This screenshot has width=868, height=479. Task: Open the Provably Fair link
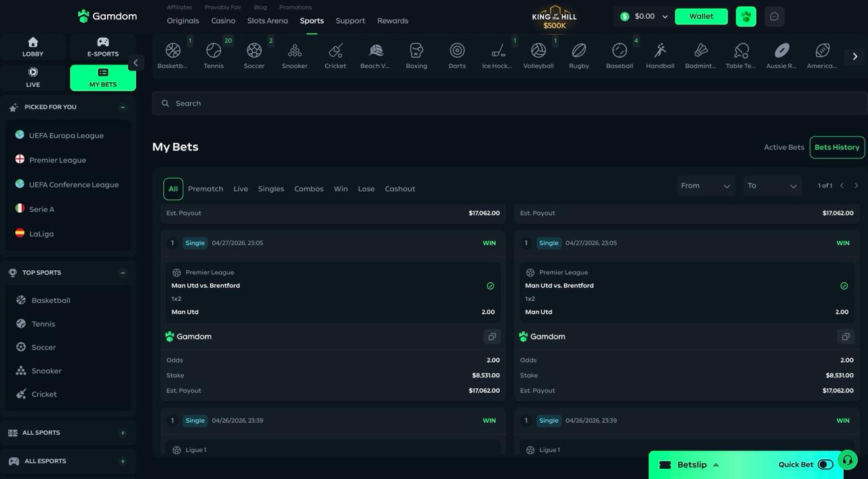point(223,7)
